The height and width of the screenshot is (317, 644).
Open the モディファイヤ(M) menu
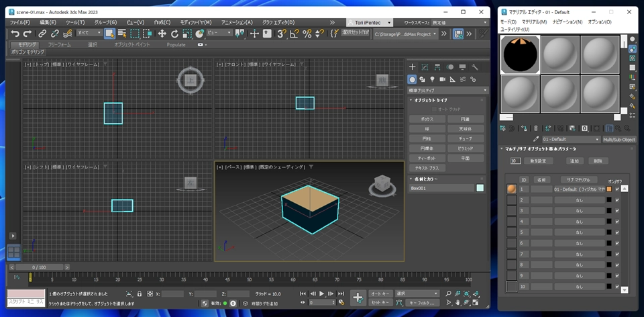click(196, 22)
